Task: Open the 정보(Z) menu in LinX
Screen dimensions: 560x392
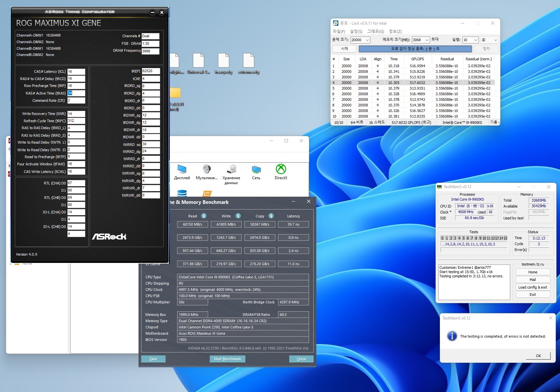Action: [x=395, y=31]
